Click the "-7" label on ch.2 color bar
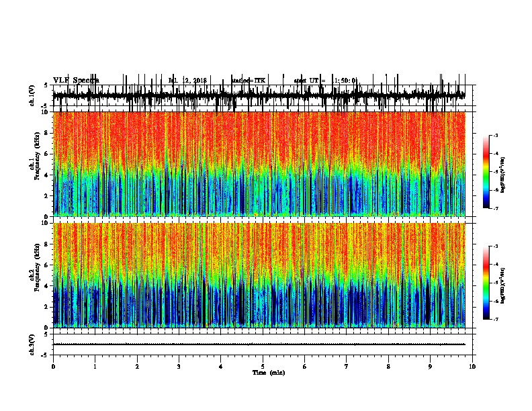 (495, 320)
